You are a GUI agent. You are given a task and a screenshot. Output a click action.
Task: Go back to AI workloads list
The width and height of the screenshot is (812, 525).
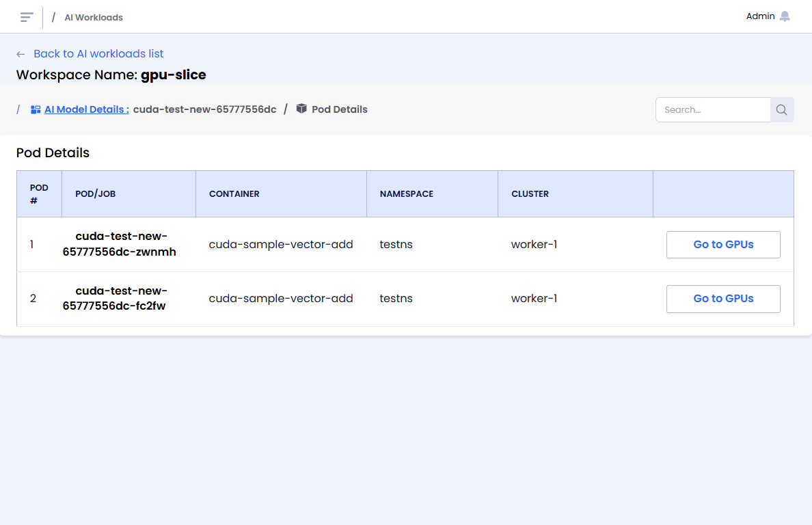(x=98, y=54)
